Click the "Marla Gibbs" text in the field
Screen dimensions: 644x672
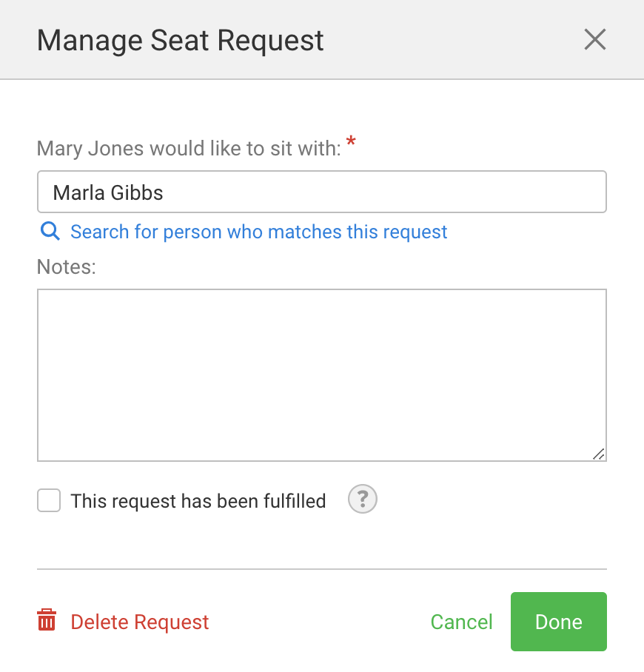pos(108,192)
